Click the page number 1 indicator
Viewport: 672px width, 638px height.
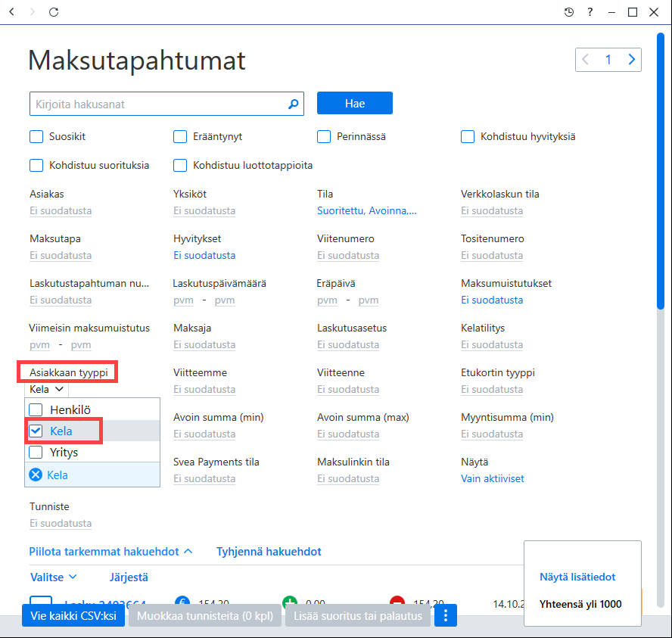(x=608, y=60)
